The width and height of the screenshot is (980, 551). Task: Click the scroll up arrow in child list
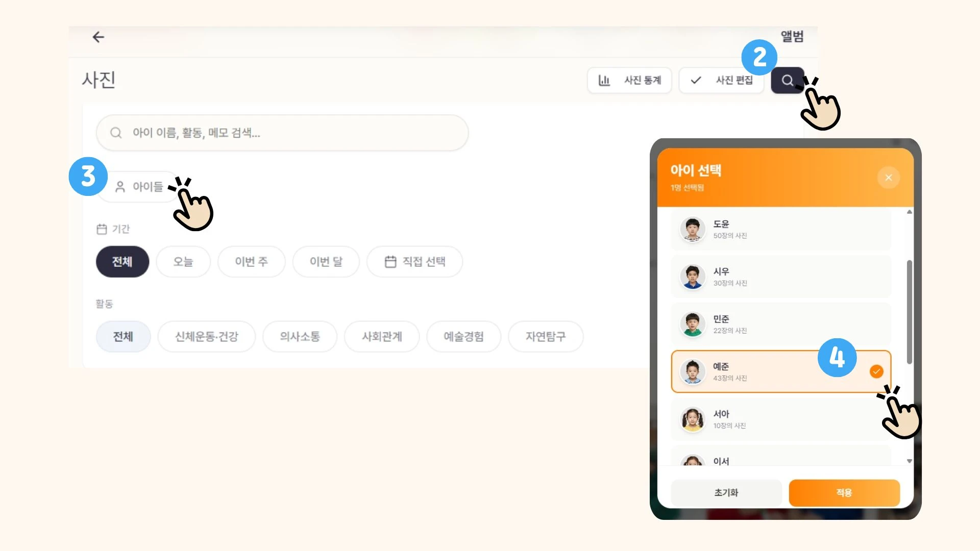pos(909,212)
